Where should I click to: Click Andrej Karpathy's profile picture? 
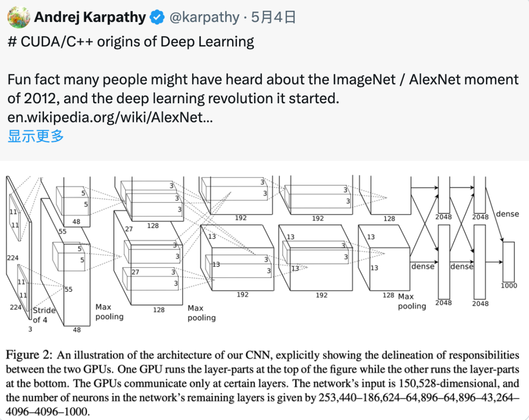pos(18,16)
